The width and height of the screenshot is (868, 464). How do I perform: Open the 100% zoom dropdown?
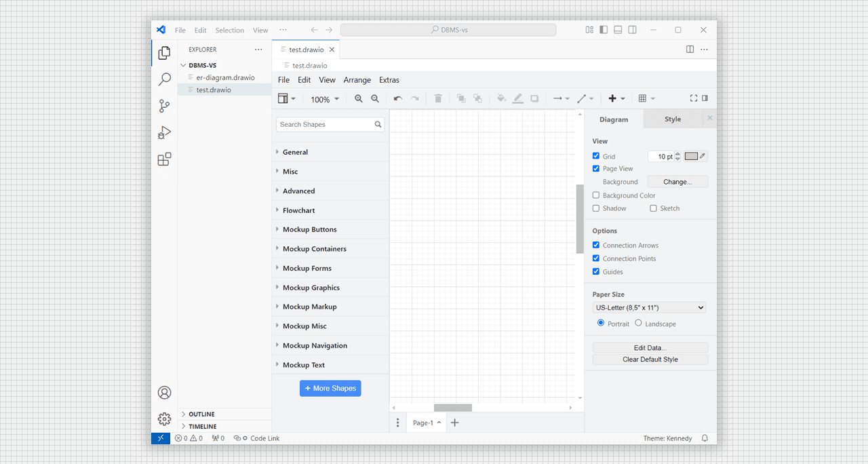(325, 100)
